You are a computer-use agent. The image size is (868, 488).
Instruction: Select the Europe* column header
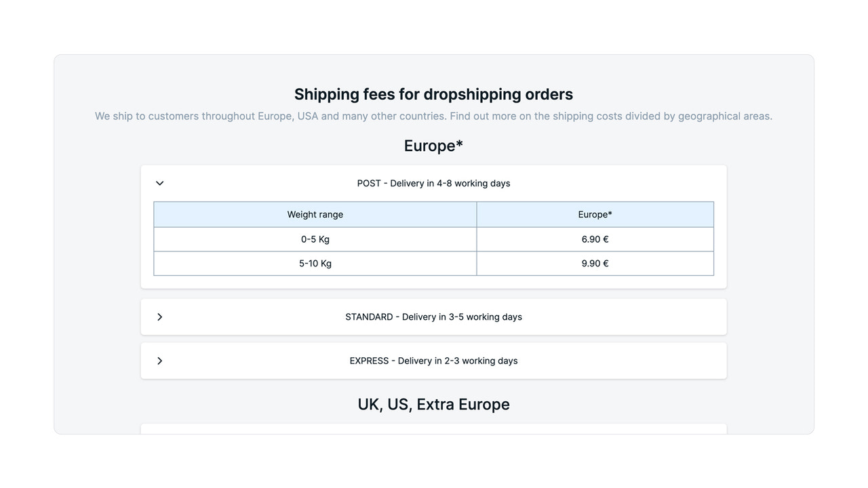(595, 214)
